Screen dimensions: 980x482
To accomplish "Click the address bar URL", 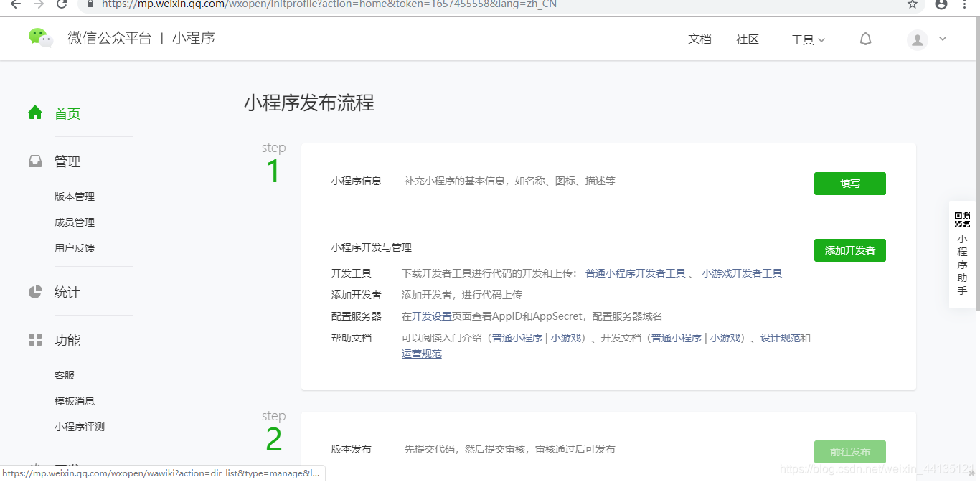I will point(329,4).
